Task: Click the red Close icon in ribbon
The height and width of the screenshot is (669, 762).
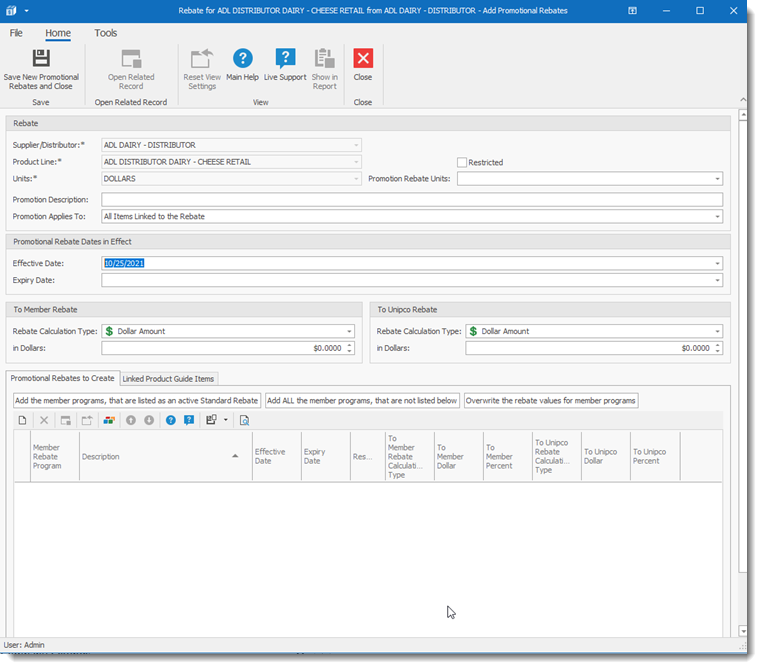Action: pos(363,66)
